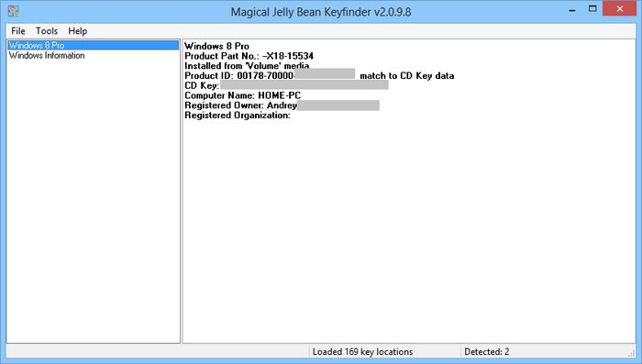Viewport: 642px width, 364px height.
Task: Close the Keyfinder window
Action: [x=619, y=8]
